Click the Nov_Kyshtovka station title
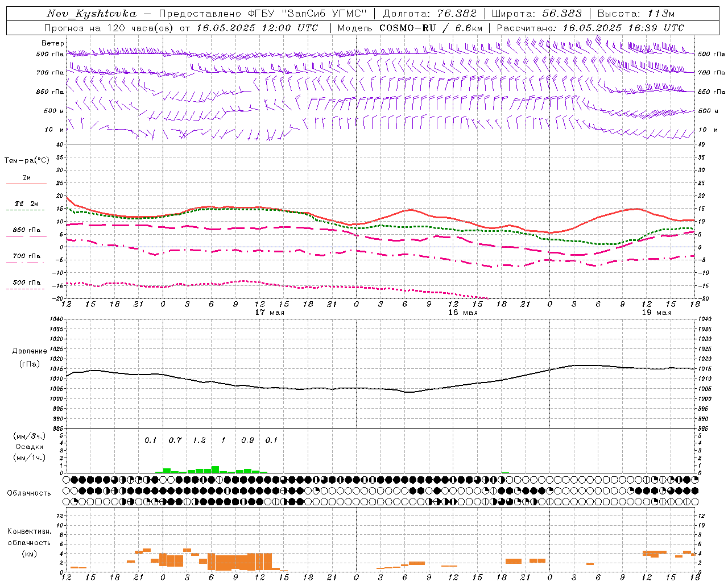The width and height of the screenshot is (728, 582). (x=92, y=14)
